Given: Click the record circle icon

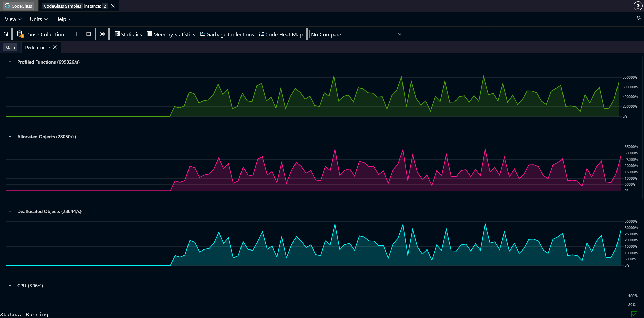Looking at the screenshot, I should [x=102, y=34].
